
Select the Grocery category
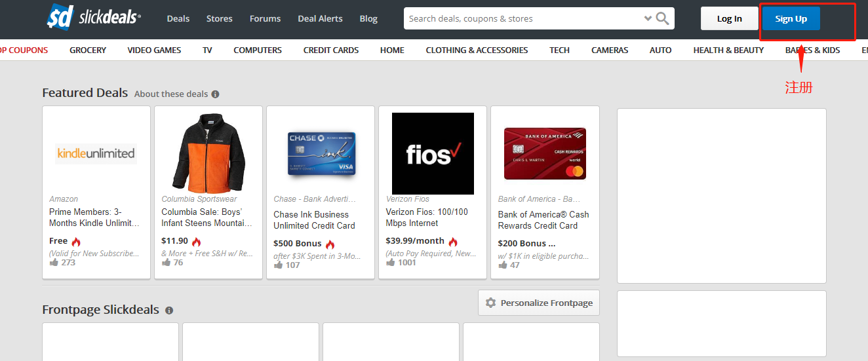88,50
